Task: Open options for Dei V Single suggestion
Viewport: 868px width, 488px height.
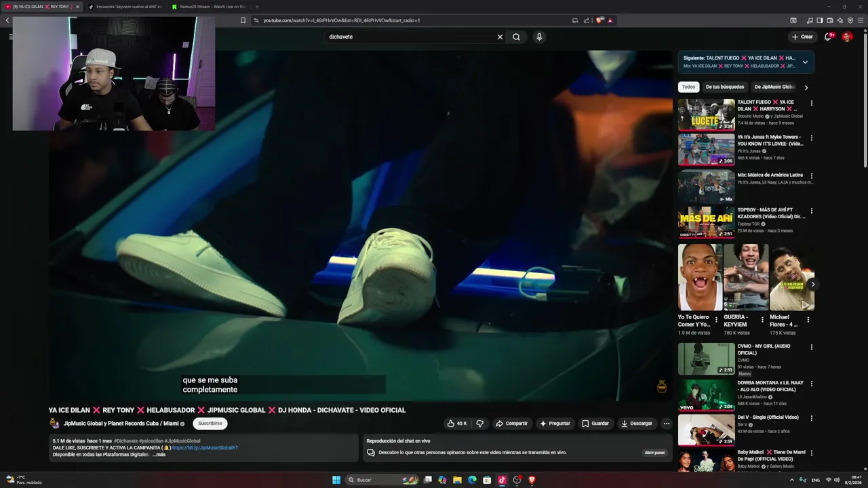Action: click(x=811, y=418)
